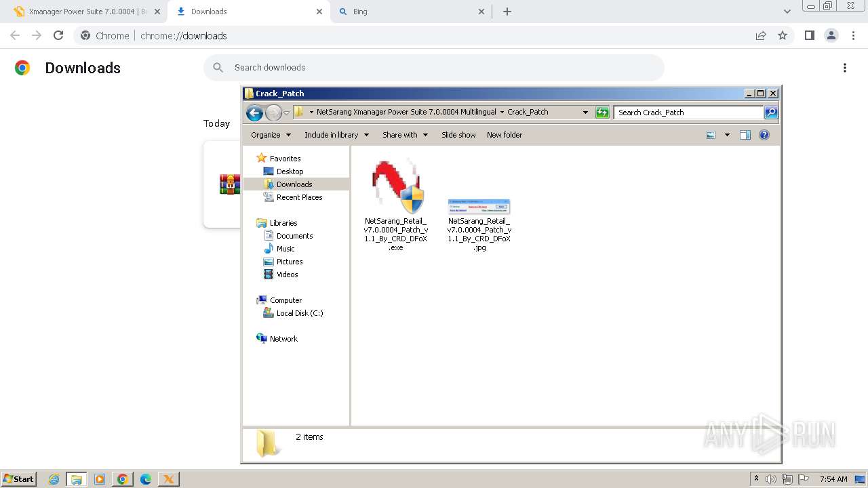This screenshot has height=488, width=868.
Task: Select Desktop in Favorites
Action: point(290,171)
